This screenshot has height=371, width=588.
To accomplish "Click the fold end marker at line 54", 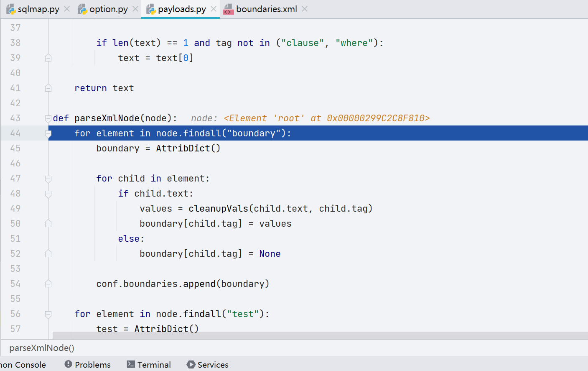I will pyautogui.click(x=48, y=284).
